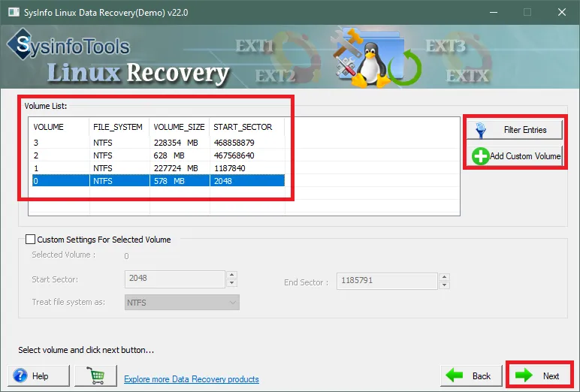Select volume 1 row in Volume List
Viewport: 580px width, 392px height.
point(159,168)
